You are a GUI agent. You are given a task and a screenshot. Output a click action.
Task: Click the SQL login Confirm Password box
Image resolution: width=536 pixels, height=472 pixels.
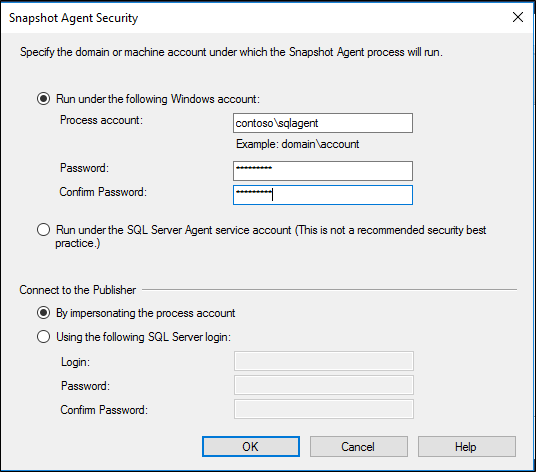[324, 409]
